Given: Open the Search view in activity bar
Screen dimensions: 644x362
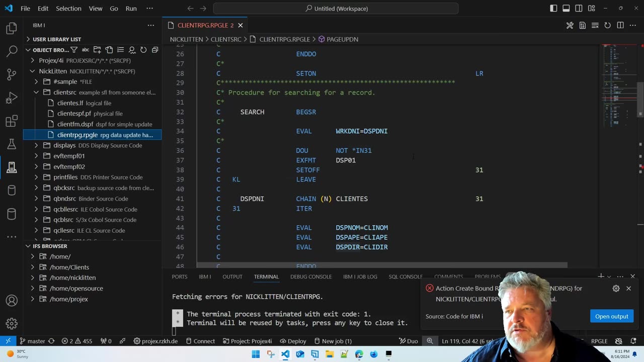Looking at the screenshot, I should pos(12,51).
